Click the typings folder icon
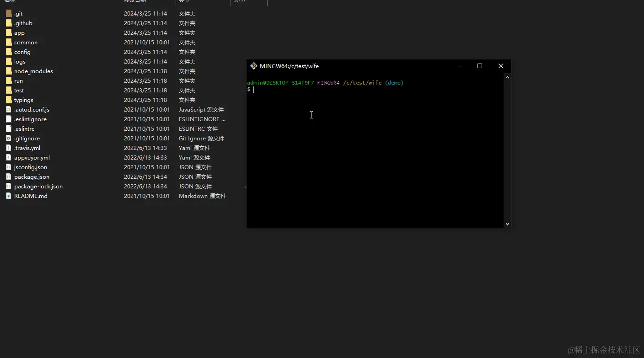 (9, 100)
